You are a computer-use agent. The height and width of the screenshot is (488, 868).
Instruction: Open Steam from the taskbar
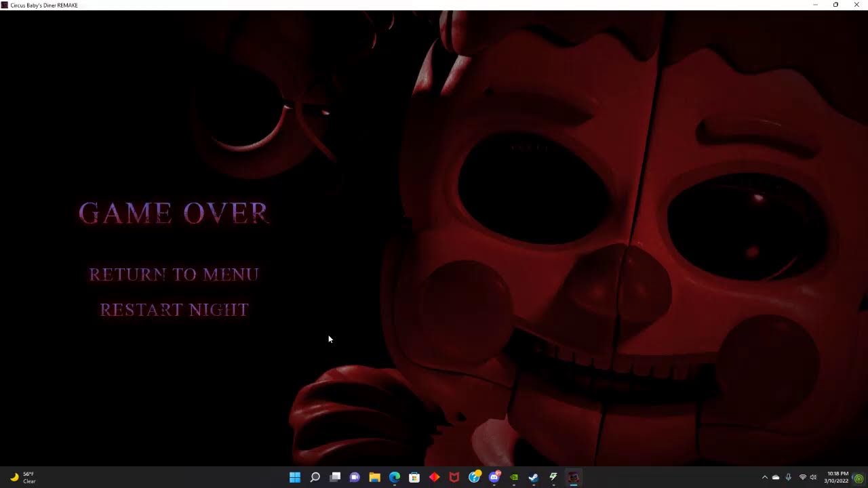pos(534,477)
